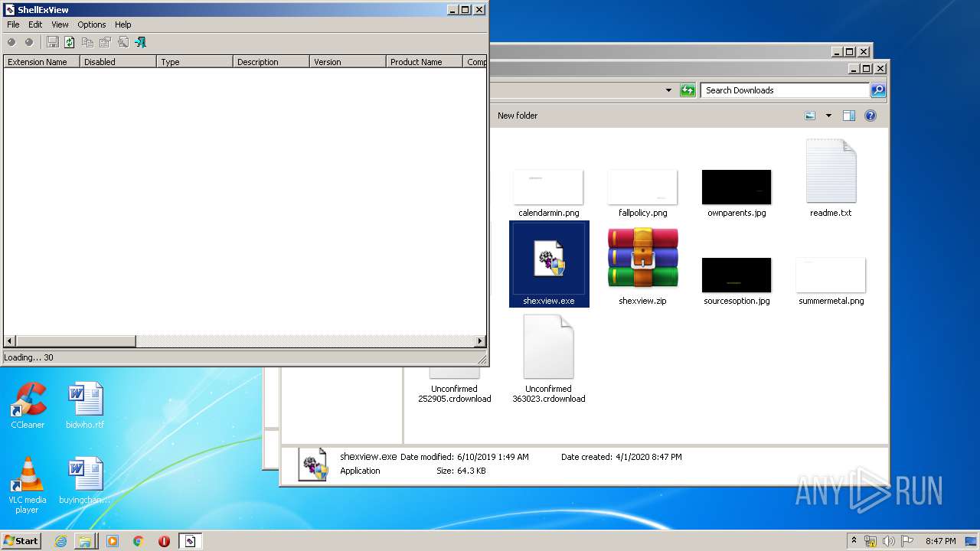Image resolution: width=980 pixels, height=551 pixels.
Task: Click the search magnifier button in Explorer
Action: tap(878, 90)
